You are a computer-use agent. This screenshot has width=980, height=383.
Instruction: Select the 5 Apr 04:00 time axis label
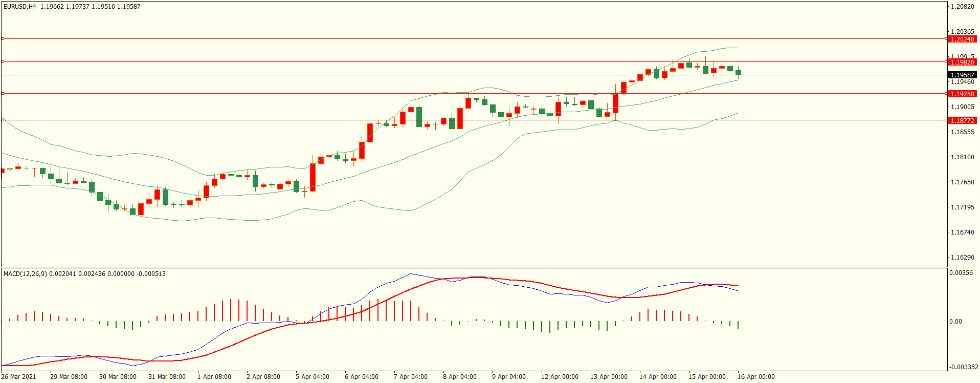click(x=312, y=377)
